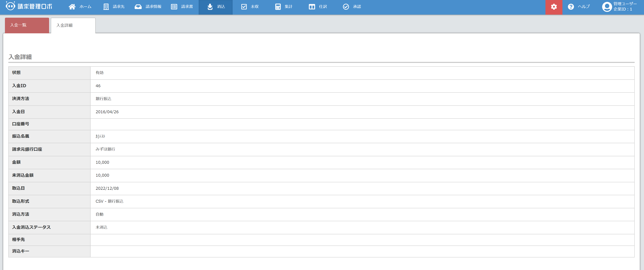644x270 pixels.
Task: Click the help question mark icon
Action: pyautogui.click(x=571, y=7)
